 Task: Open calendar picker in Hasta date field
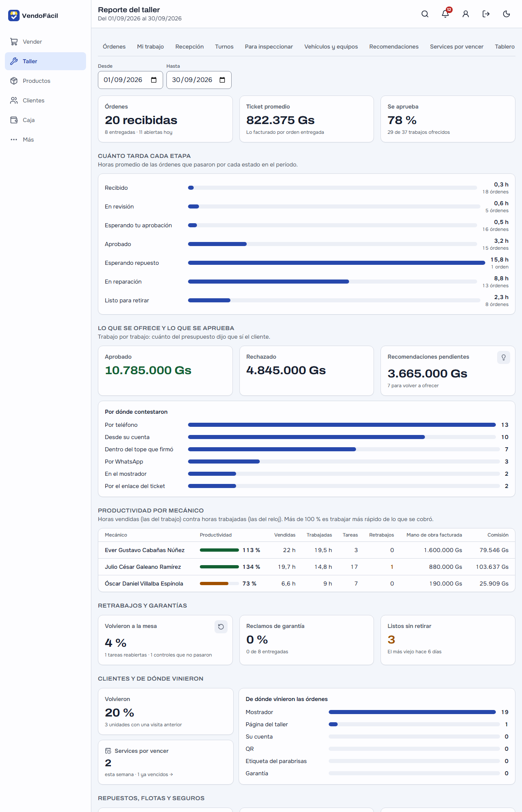(x=222, y=80)
